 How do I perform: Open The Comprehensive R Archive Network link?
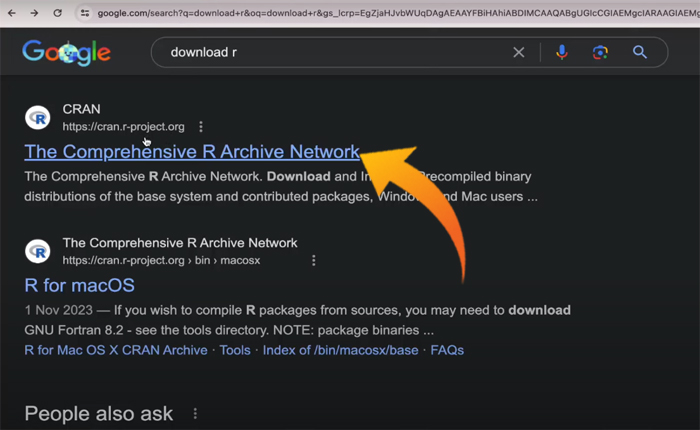192,152
